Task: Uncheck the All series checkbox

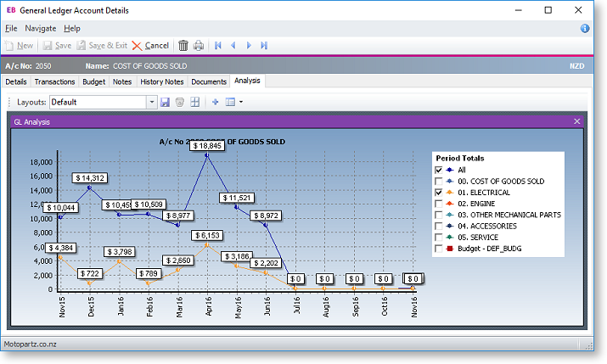Action: click(439, 170)
